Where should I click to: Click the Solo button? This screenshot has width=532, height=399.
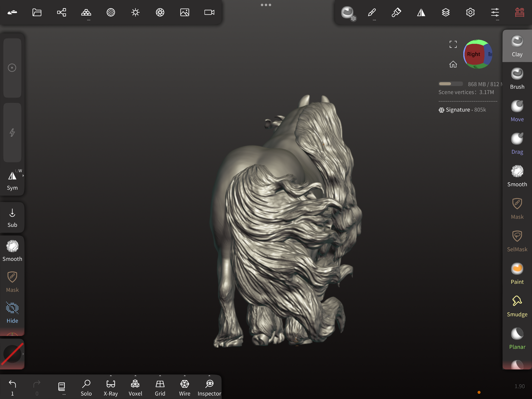coord(86,387)
